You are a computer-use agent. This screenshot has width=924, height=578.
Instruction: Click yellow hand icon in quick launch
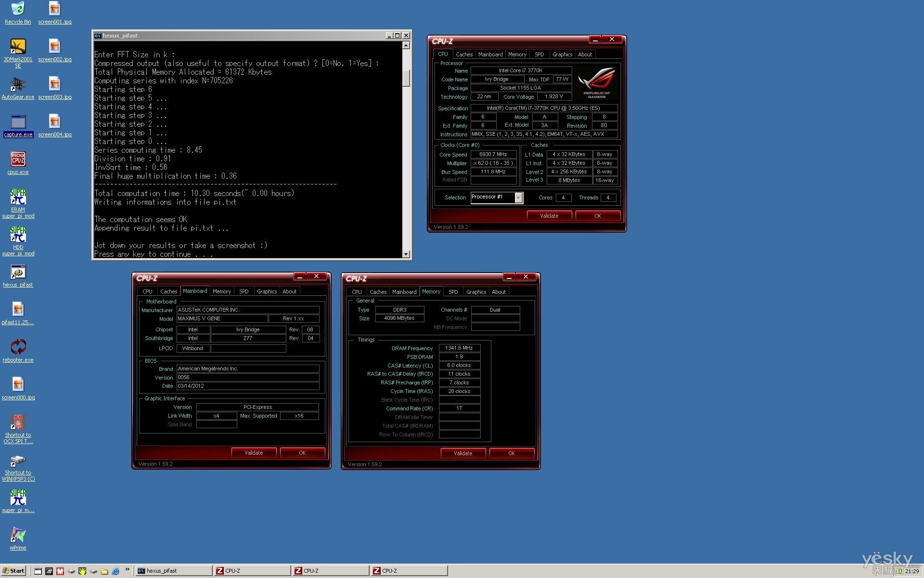coord(82,571)
